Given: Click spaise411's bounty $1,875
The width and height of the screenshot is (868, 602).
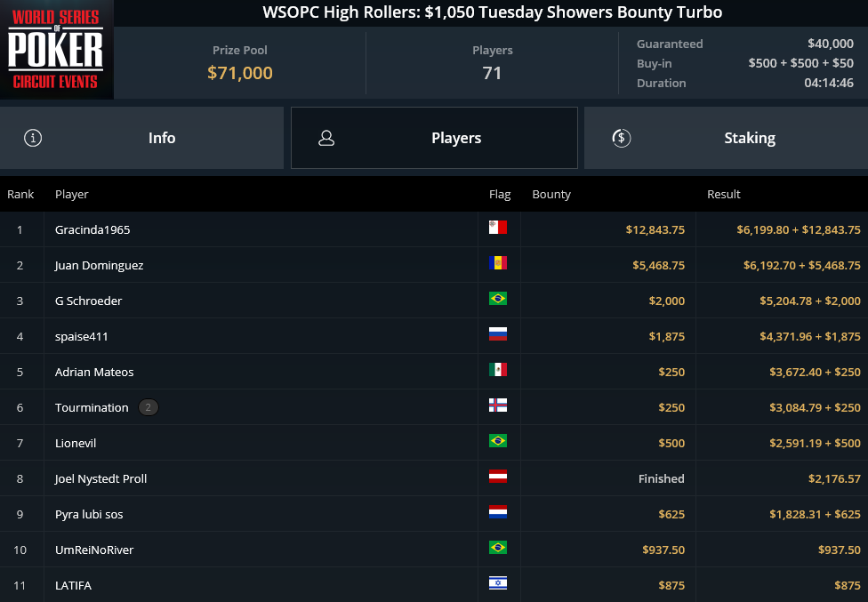Looking at the screenshot, I should click(x=666, y=336).
